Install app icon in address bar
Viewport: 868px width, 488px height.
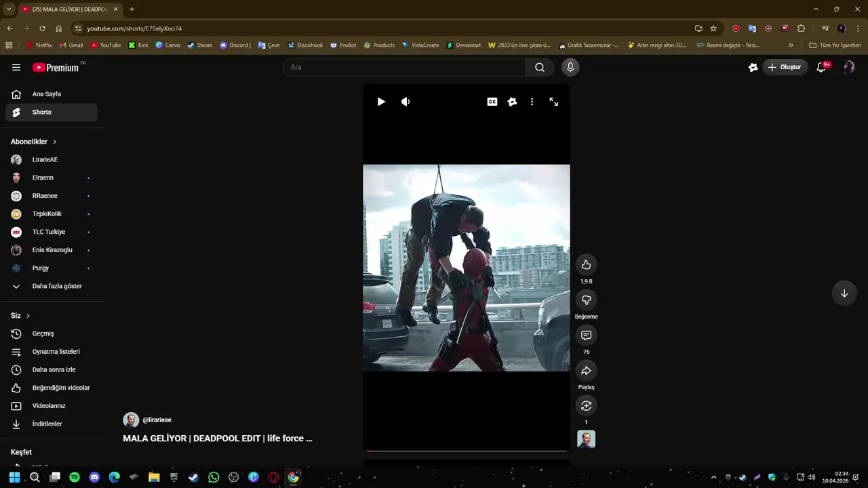point(698,28)
